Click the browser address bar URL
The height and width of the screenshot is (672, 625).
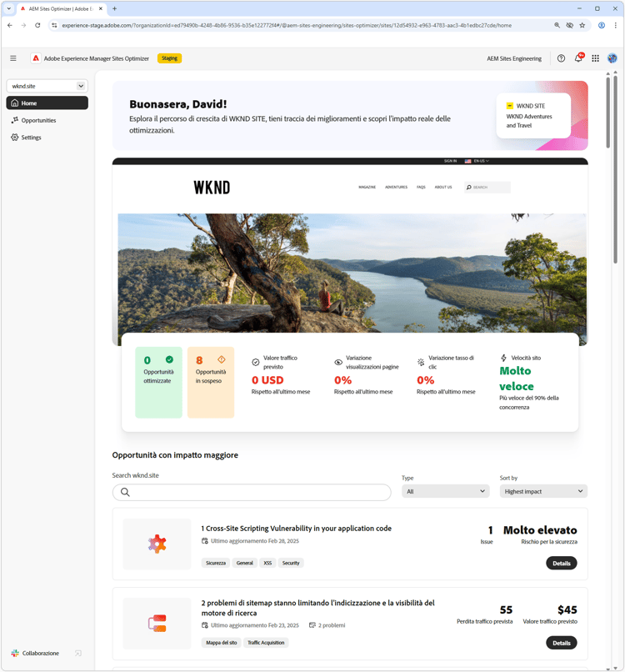[x=287, y=25]
